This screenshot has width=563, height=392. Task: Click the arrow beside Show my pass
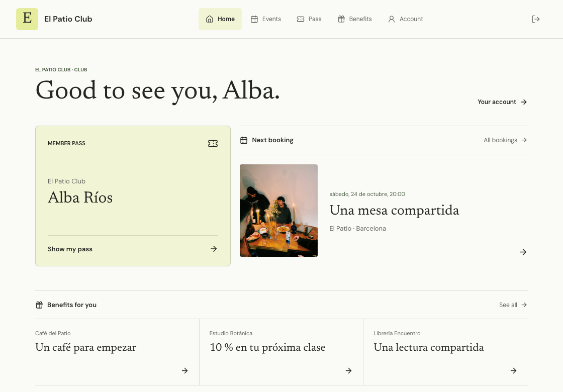[214, 249]
